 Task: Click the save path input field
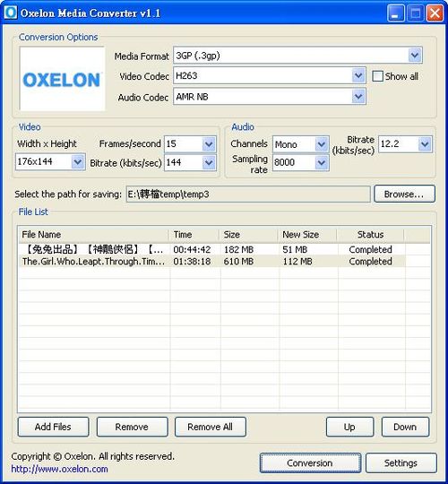click(248, 194)
